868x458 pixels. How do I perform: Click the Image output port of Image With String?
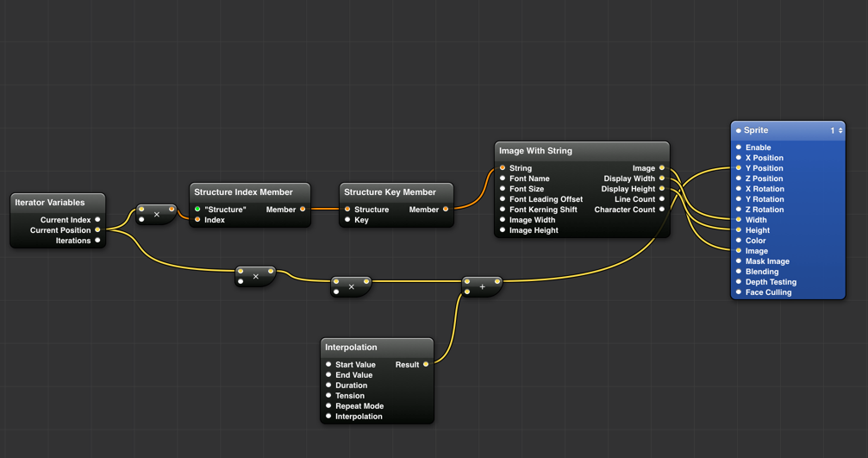[662, 168]
